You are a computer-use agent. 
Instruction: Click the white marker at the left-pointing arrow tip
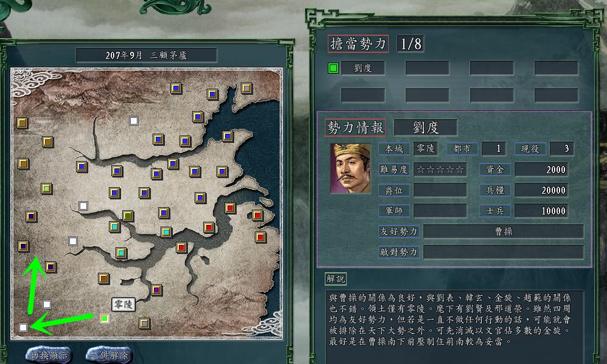pos(23,328)
